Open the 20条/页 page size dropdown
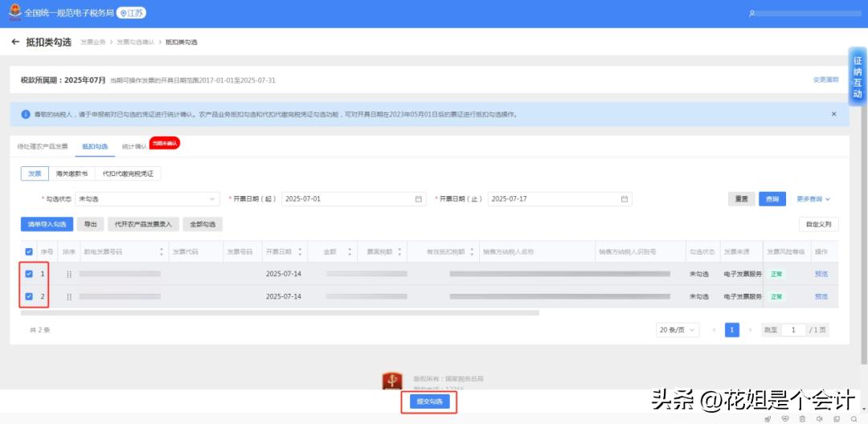This screenshot has width=868, height=424. point(677,330)
